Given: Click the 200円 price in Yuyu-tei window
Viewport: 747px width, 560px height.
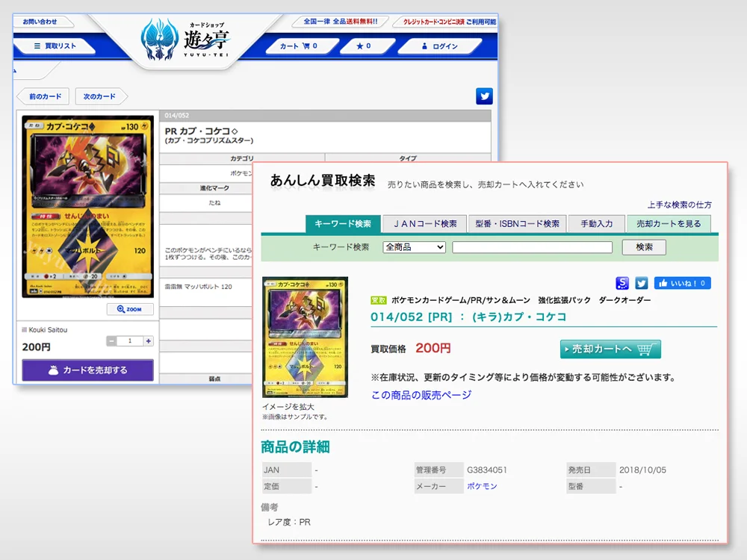Looking at the screenshot, I should [x=36, y=347].
